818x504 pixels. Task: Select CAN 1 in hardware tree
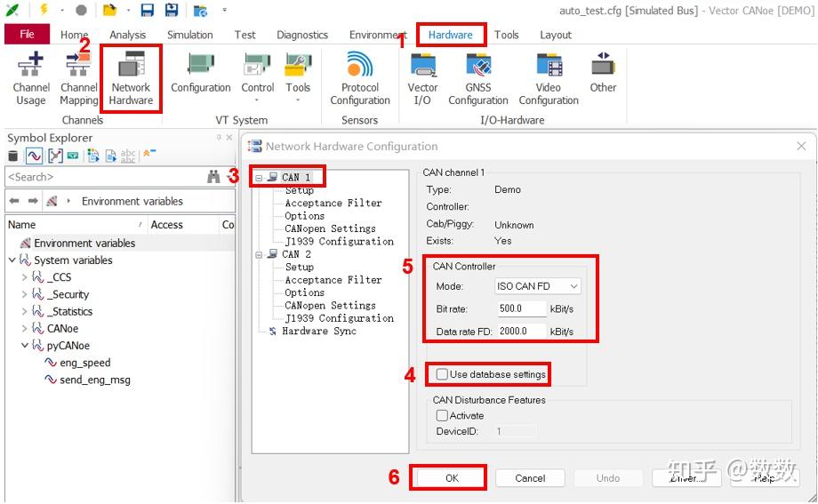(296, 177)
